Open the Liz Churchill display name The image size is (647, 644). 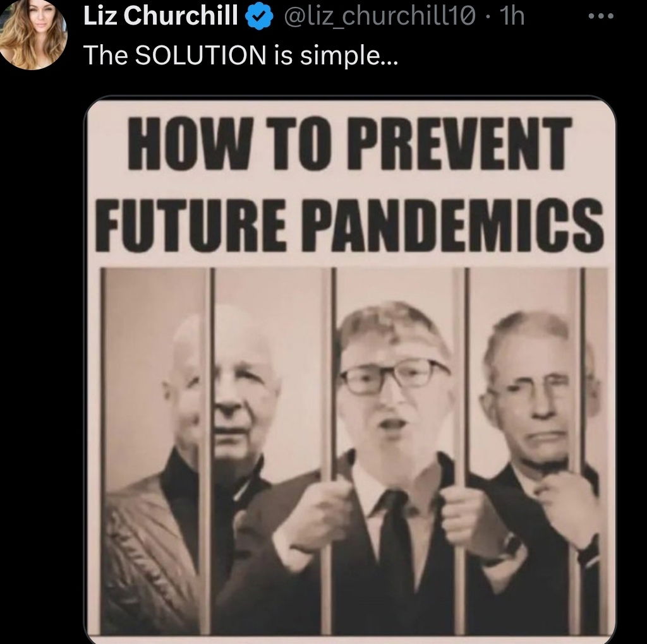pos(161,16)
